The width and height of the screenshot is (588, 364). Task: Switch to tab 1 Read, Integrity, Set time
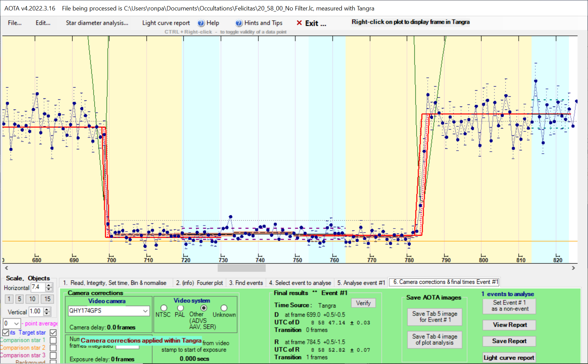pyautogui.click(x=115, y=283)
